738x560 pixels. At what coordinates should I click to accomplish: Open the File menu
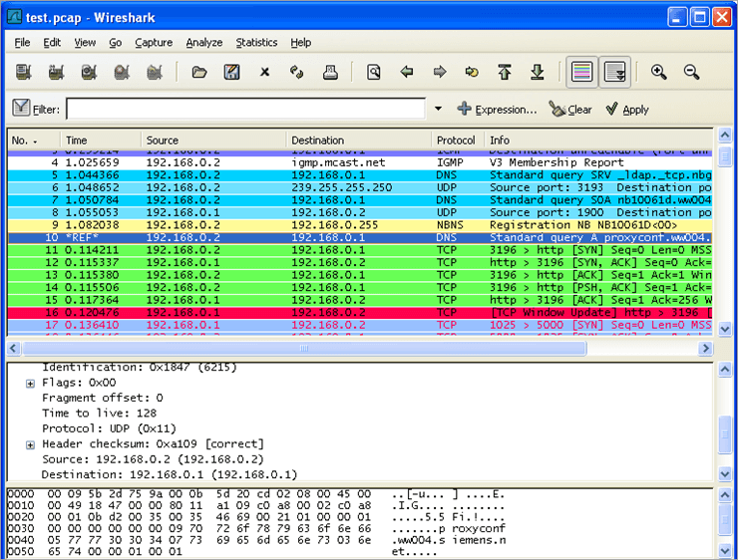click(22, 42)
